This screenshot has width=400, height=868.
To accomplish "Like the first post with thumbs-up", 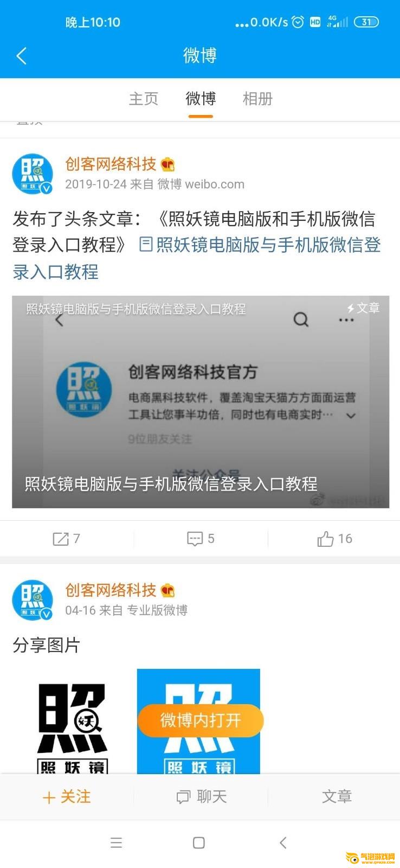I will click(x=325, y=539).
